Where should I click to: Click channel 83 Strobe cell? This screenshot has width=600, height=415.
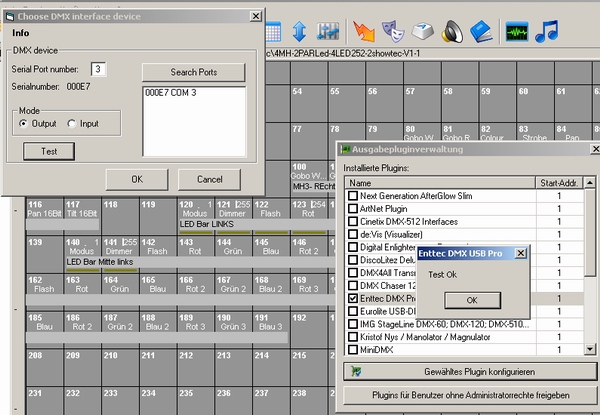pos(535,132)
